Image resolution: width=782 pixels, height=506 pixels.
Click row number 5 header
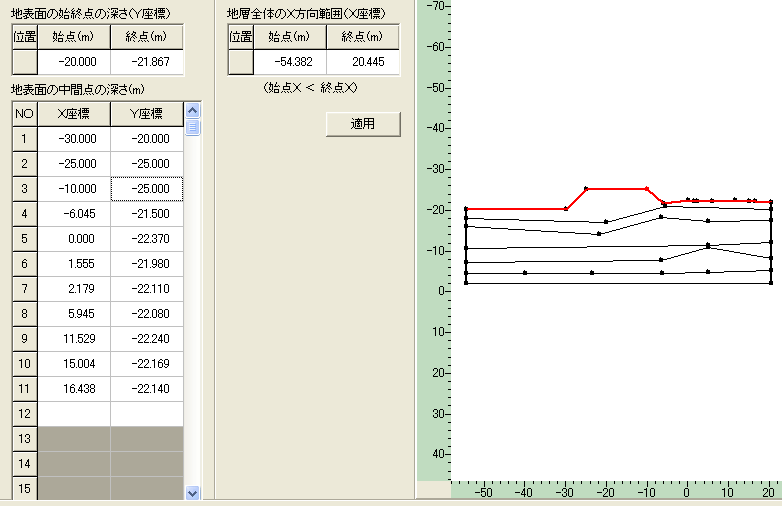click(x=24, y=239)
